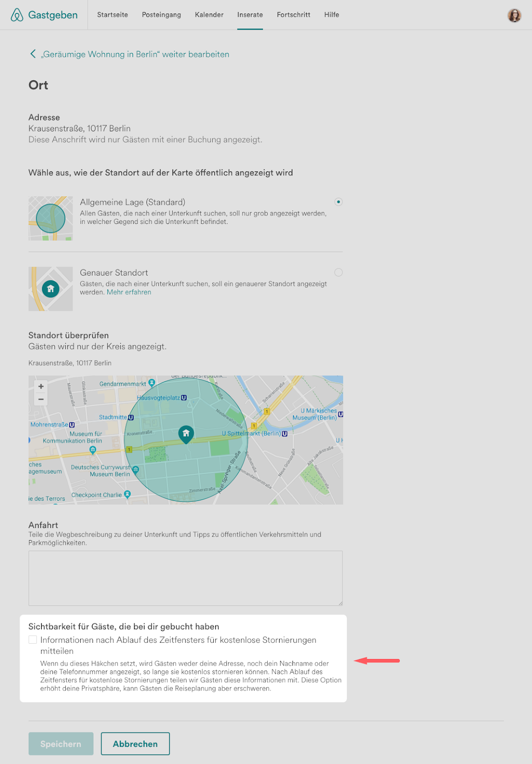The height and width of the screenshot is (764, 532).
Task: Zoom in on the map
Action: click(41, 386)
